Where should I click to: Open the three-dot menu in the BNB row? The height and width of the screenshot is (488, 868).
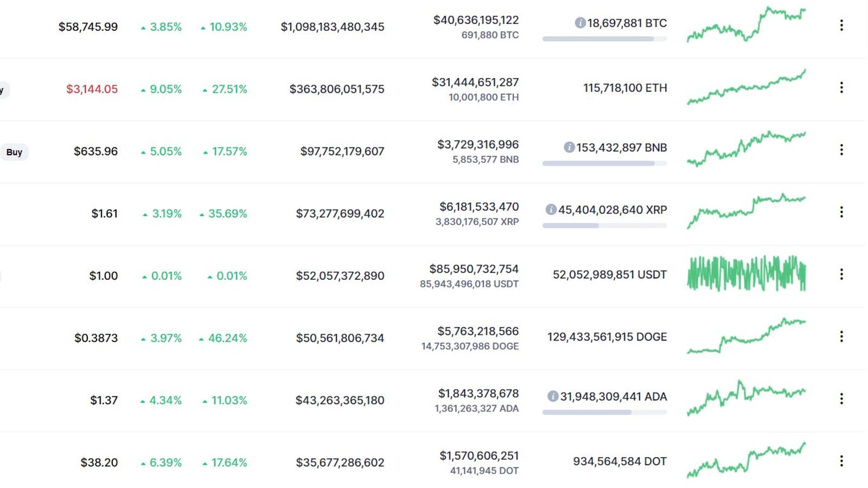841,150
